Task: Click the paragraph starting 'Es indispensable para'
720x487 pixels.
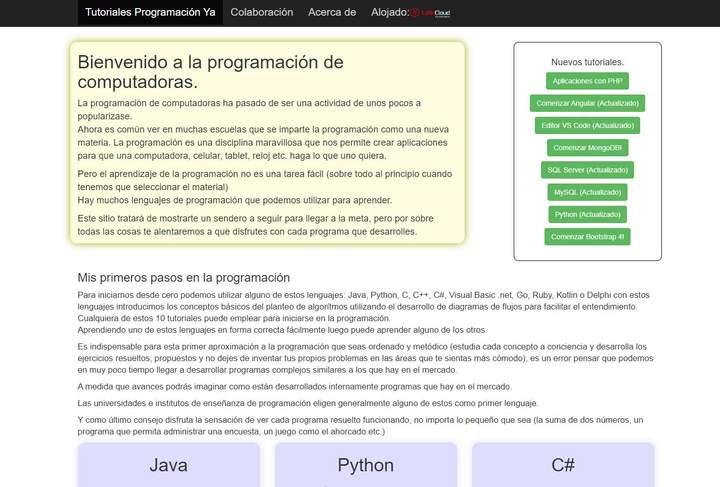Action: click(x=365, y=358)
